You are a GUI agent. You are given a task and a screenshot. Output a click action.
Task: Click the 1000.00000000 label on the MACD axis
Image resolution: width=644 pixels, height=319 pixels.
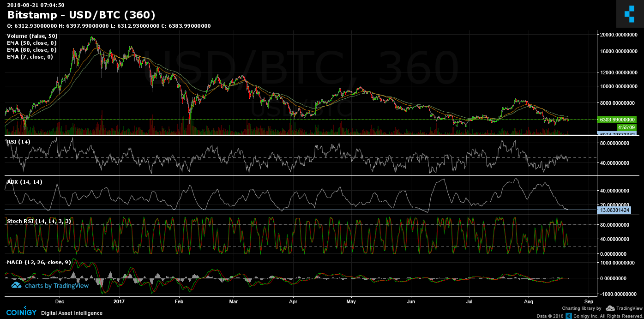click(617, 263)
